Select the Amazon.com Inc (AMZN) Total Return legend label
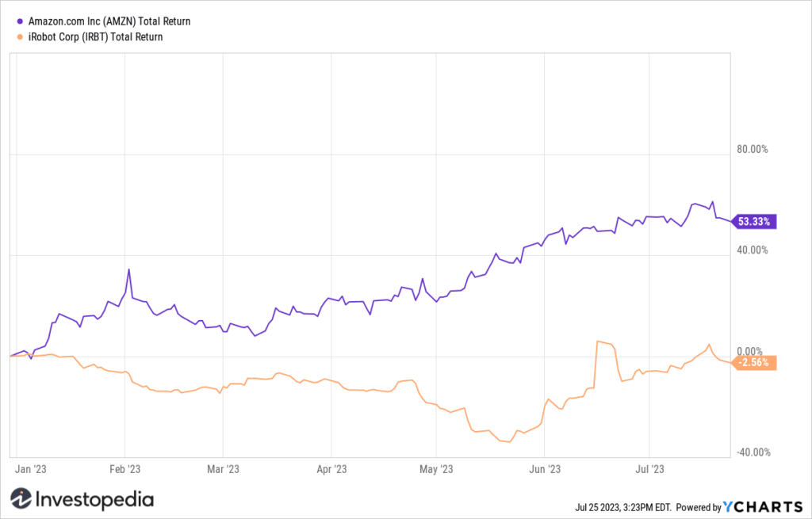812x519 pixels. pos(109,21)
